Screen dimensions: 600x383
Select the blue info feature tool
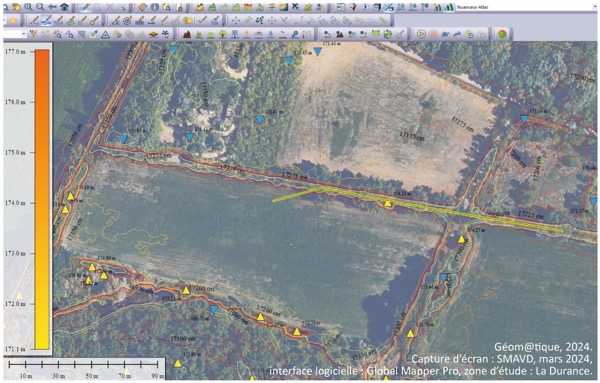[155, 7]
